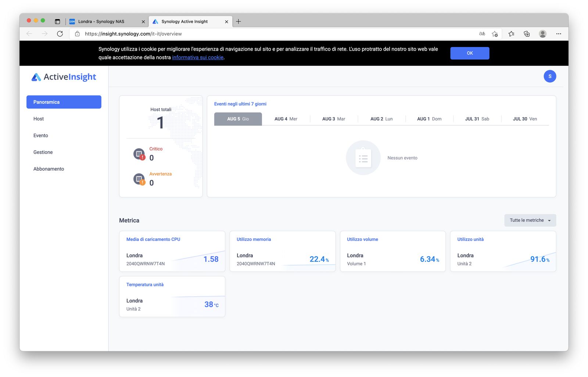Click the Metrica section heading

pos(129,220)
